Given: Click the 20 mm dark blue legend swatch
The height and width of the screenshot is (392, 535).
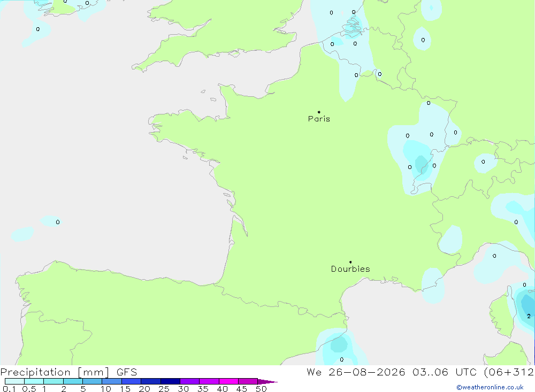Looking at the screenshot, I should point(150,381).
